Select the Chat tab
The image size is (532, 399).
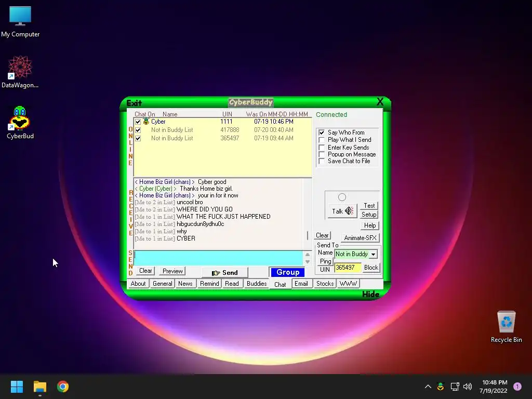click(x=280, y=284)
